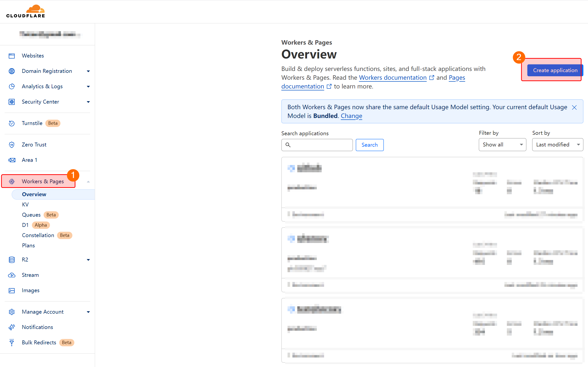Click the Area 1 envelope icon

pyautogui.click(x=12, y=160)
